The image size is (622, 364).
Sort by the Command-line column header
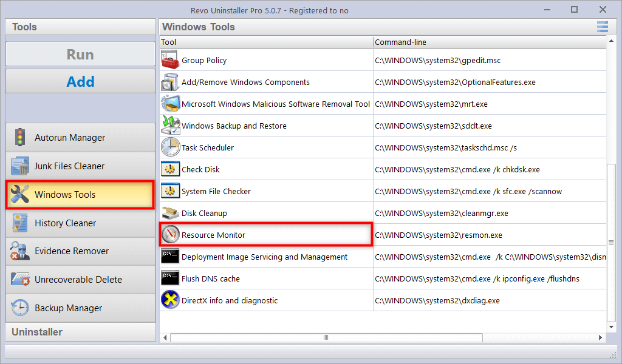click(x=490, y=42)
